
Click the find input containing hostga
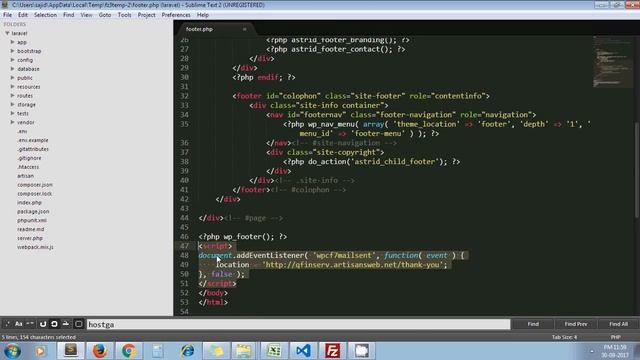[298, 324]
